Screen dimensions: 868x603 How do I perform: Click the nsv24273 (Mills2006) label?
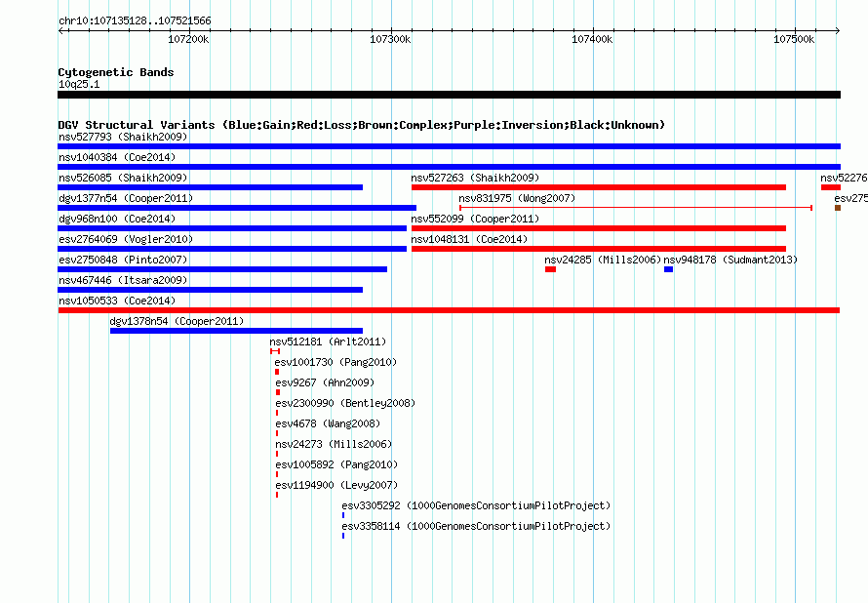(x=334, y=444)
